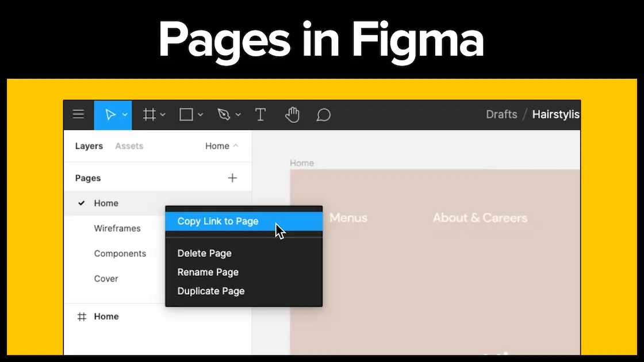Viewport: 644px width, 362px height.
Task: Select the Move tool
Action: click(109, 114)
